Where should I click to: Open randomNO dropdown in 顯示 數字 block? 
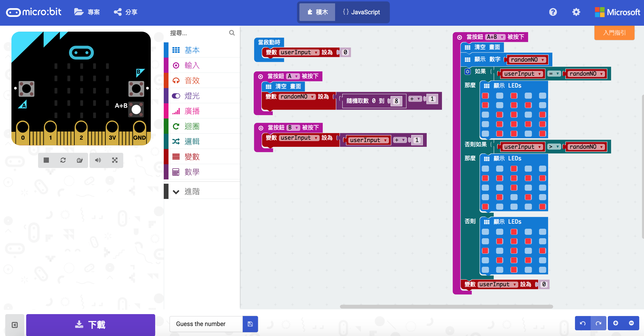(527, 60)
